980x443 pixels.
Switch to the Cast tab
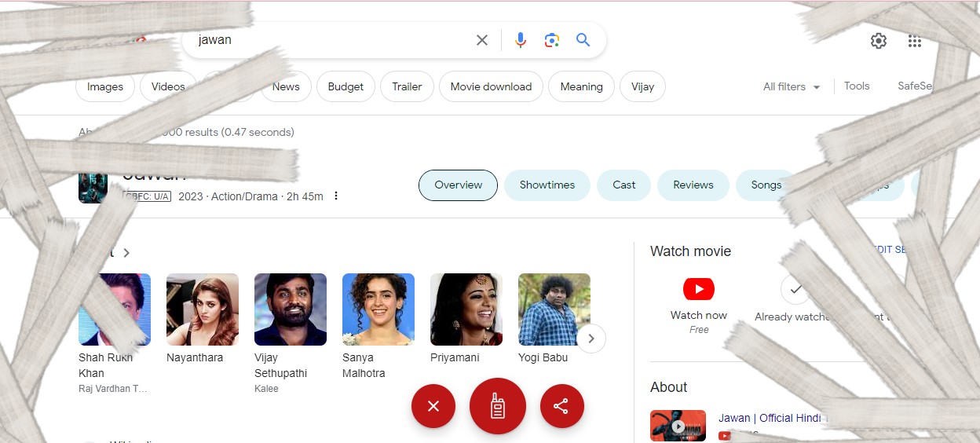624,185
